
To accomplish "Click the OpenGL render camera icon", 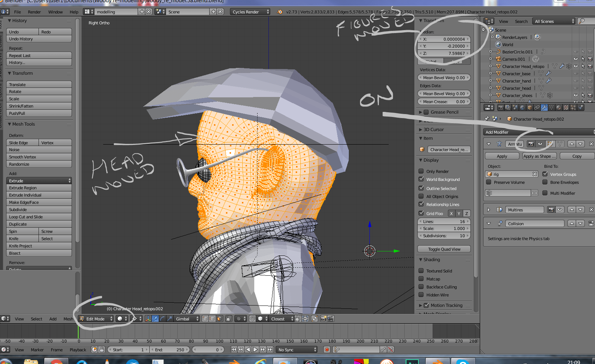I will pos(323,319).
